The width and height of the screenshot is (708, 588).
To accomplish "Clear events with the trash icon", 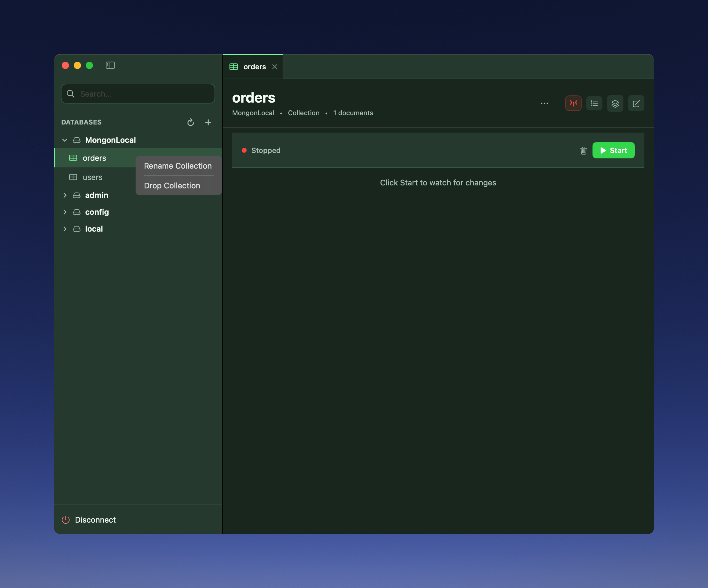I will click(x=583, y=150).
